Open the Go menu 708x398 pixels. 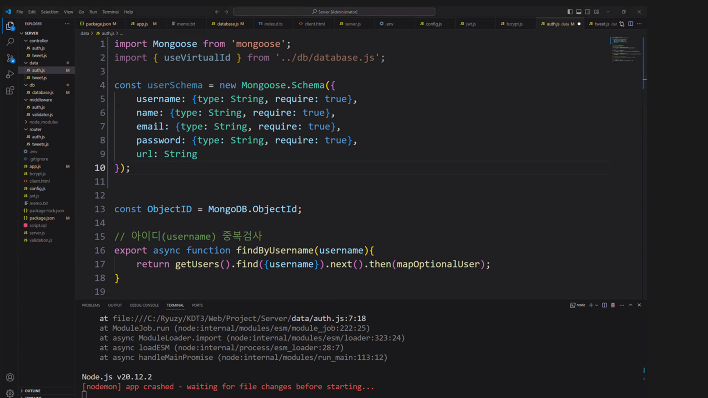tap(81, 12)
